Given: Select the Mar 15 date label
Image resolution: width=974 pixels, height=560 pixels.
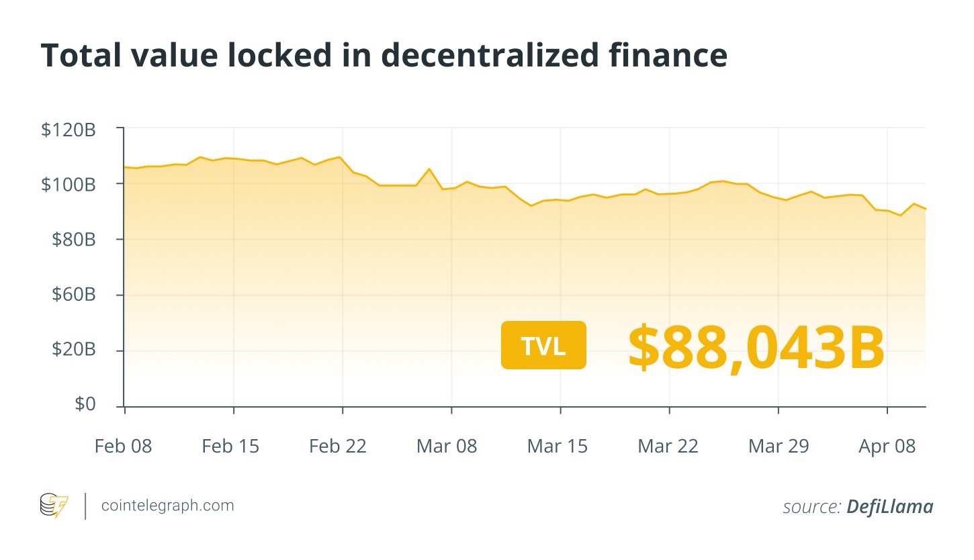Looking at the screenshot, I should pyautogui.click(x=557, y=446).
